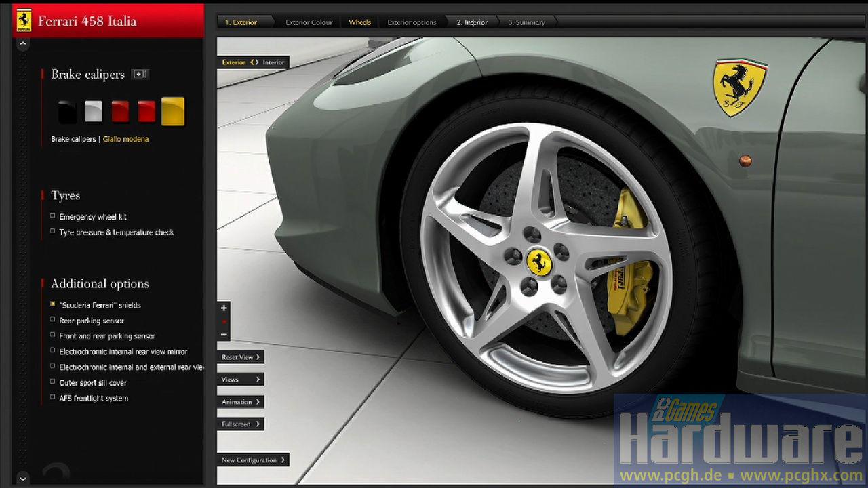
Task: Click the sidebar scroll-up arrow
Action: (22, 44)
